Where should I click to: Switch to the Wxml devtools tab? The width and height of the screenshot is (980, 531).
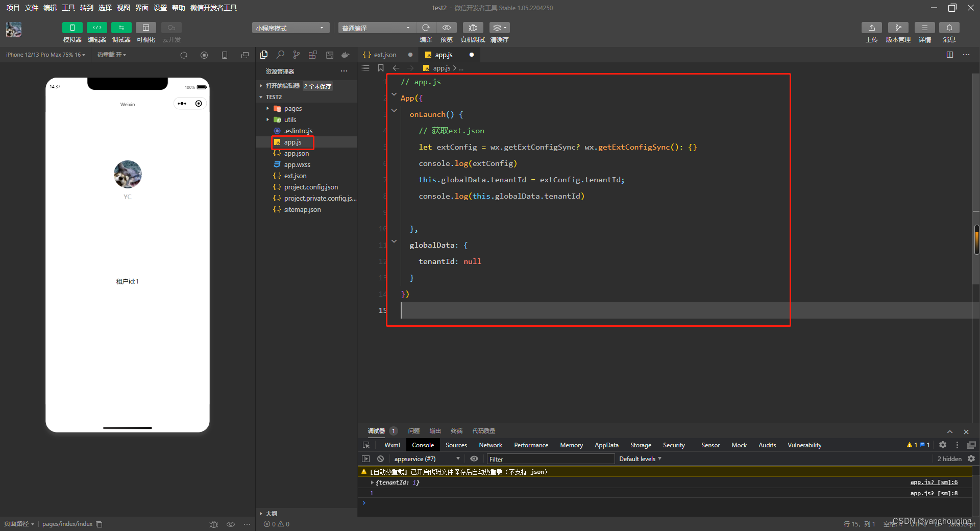coord(392,445)
